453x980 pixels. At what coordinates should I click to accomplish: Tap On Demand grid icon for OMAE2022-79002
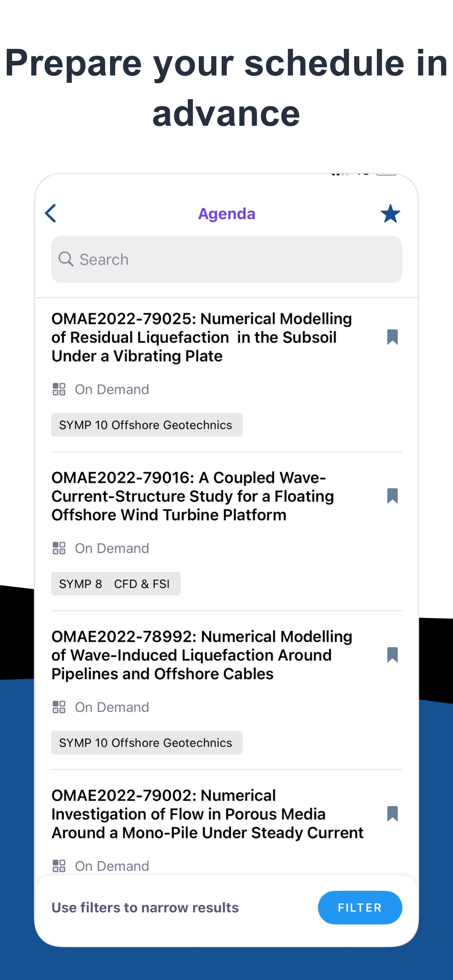pyautogui.click(x=59, y=866)
